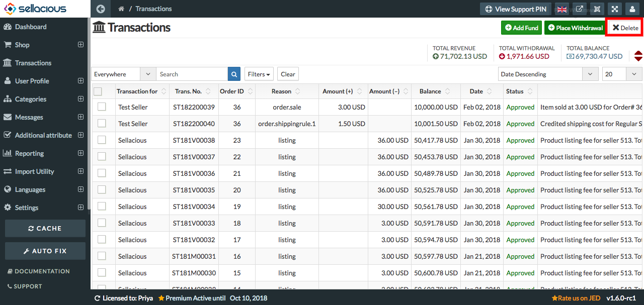Click the Delete button
This screenshot has width=644, height=305.
[x=625, y=28]
